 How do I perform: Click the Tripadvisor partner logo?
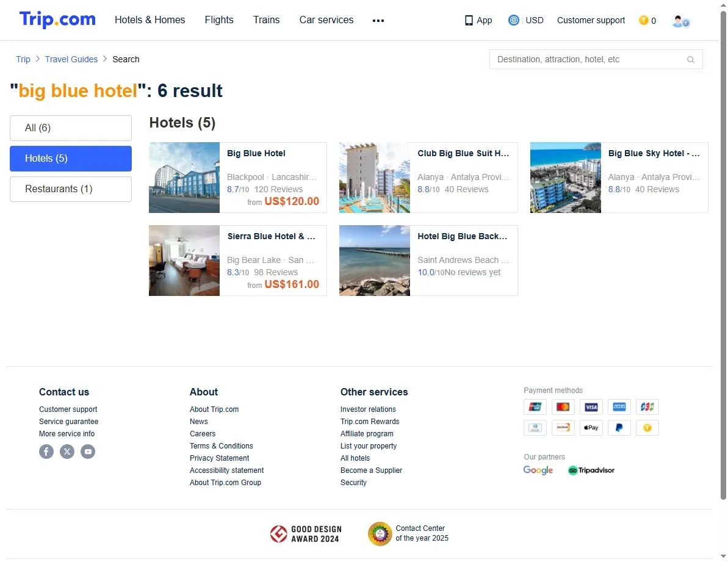(591, 470)
